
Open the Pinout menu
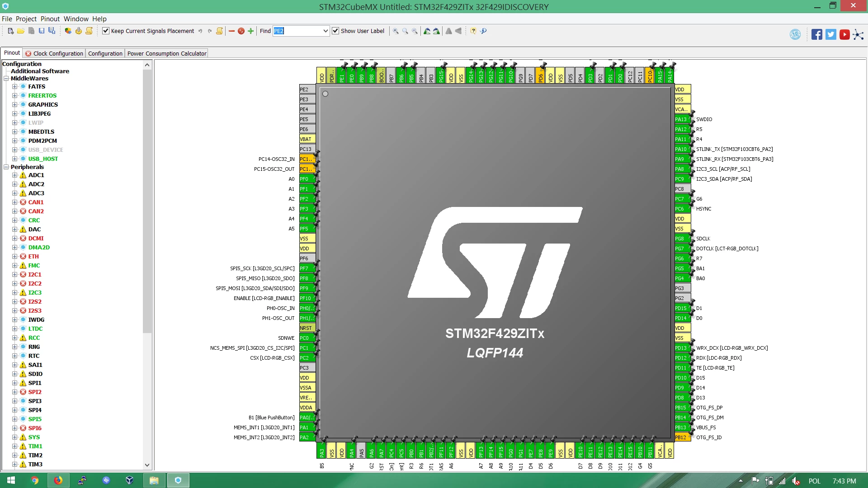tap(50, 19)
